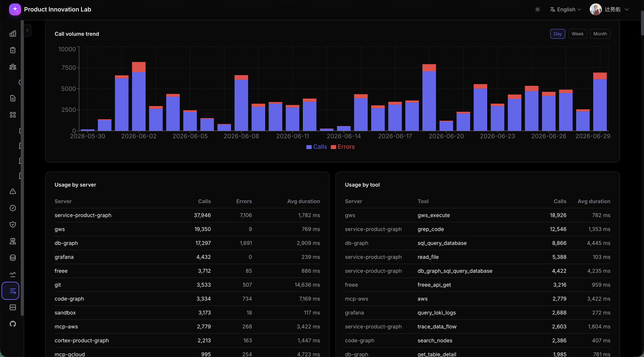Image resolution: width=644 pixels, height=357 pixels.
Task: Select the service-product-graph row in Usage by server
Action: pyautogui.click(x=187, y=215)
